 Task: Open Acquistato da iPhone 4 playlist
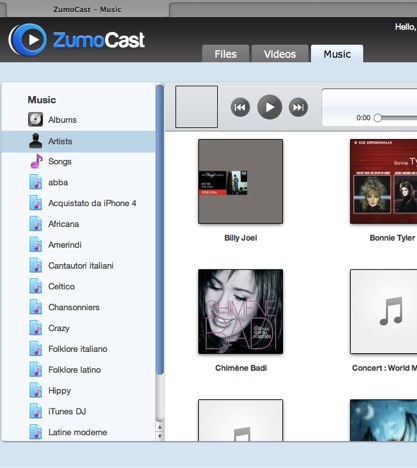point(78,203)
